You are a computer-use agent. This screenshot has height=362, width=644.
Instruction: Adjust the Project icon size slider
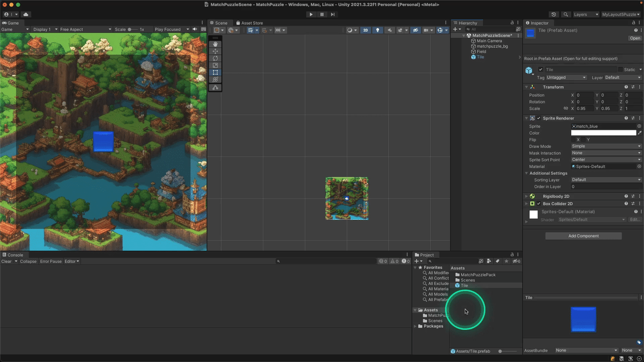(x=508, y=351)
